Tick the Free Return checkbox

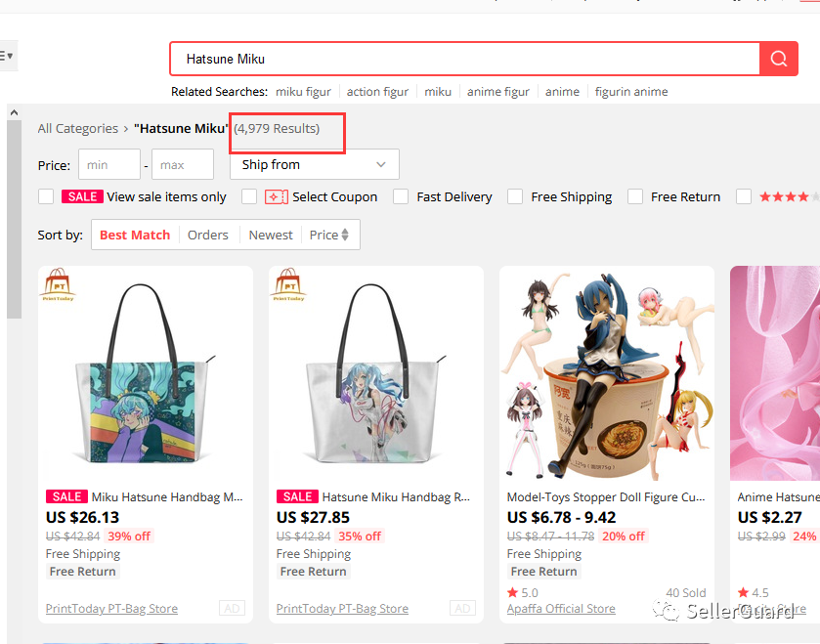coord(635,197)
